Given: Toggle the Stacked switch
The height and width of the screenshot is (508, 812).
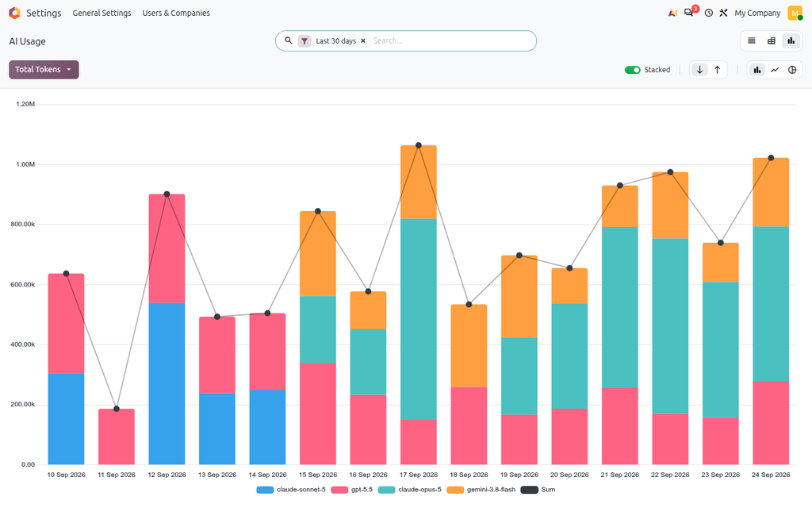Looking at the screenshot, I should (x=632, y=70).
